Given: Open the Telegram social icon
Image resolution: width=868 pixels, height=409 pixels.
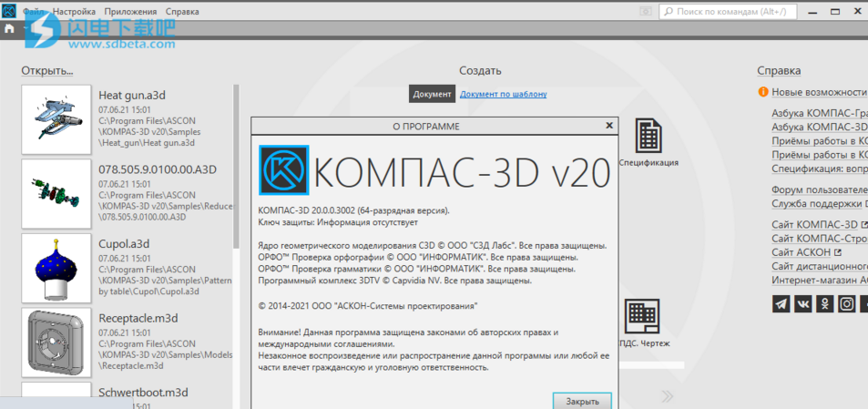Looking at the screenshot, I should (x=781, y=303).
